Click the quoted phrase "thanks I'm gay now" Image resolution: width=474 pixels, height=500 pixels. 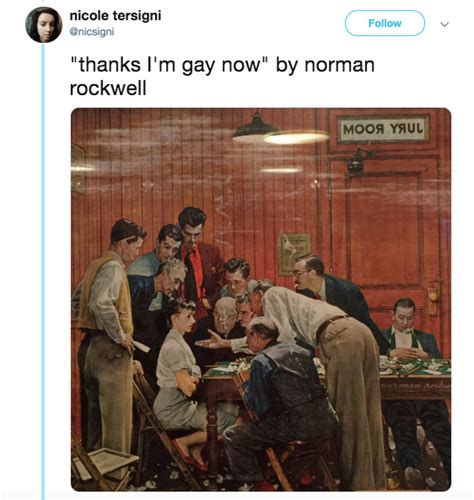[169, 65]
